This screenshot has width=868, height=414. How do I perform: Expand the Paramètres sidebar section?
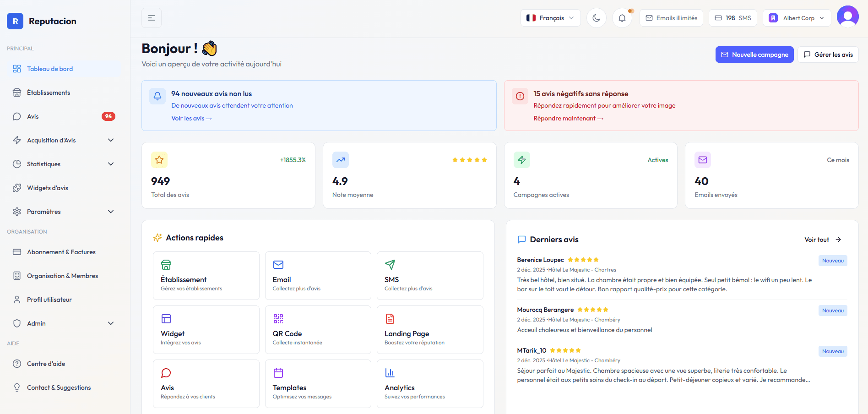point(64,212)
